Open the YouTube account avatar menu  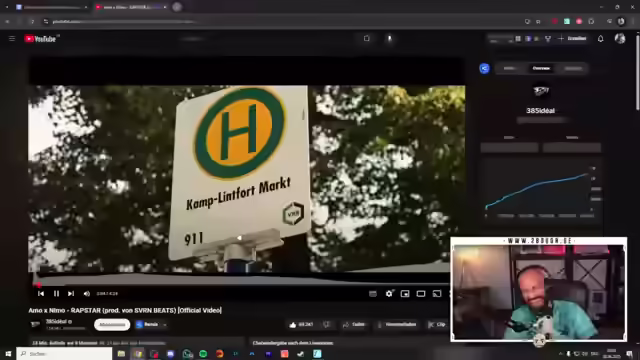pyautogui.click(x=620, y=38)
